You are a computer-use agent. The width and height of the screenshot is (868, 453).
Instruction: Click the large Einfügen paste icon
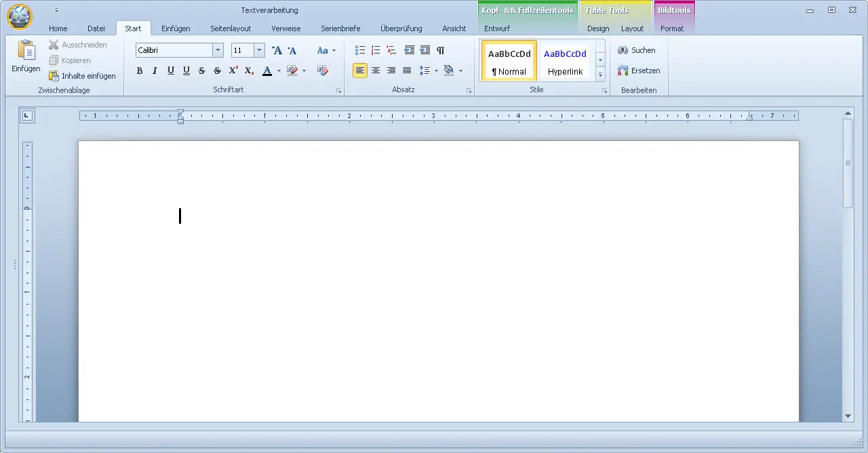tap(26, 52)
